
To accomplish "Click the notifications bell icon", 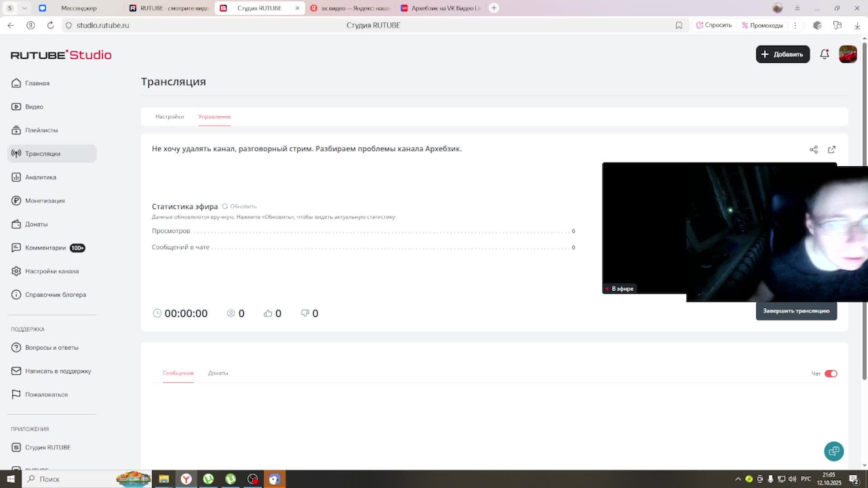I will tap(824, 54).
